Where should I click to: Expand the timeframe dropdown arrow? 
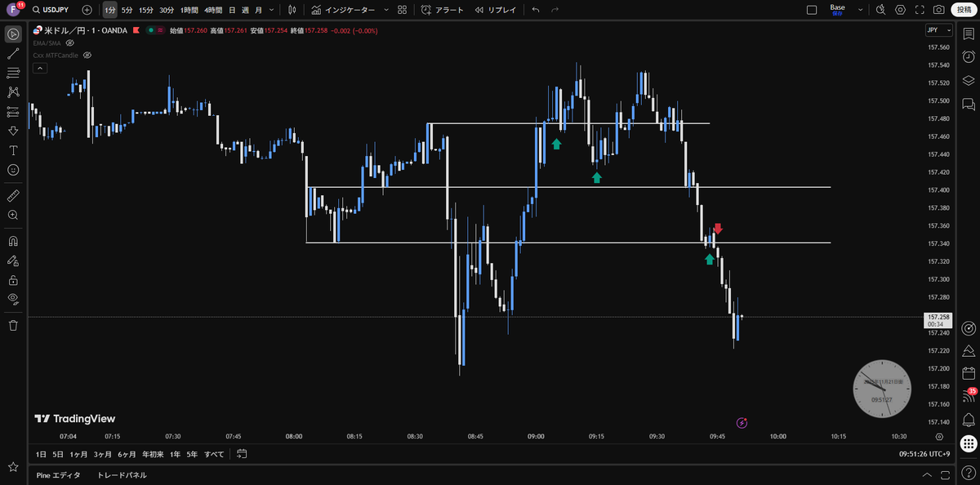tap(271, 10)
